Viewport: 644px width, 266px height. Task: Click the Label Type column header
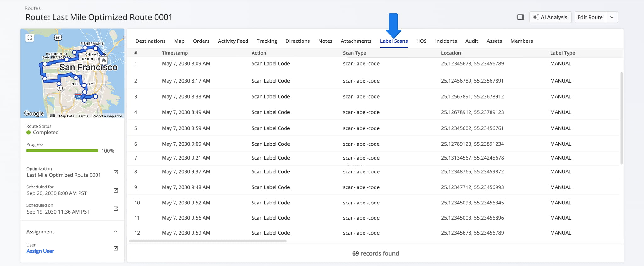(563, 53)
